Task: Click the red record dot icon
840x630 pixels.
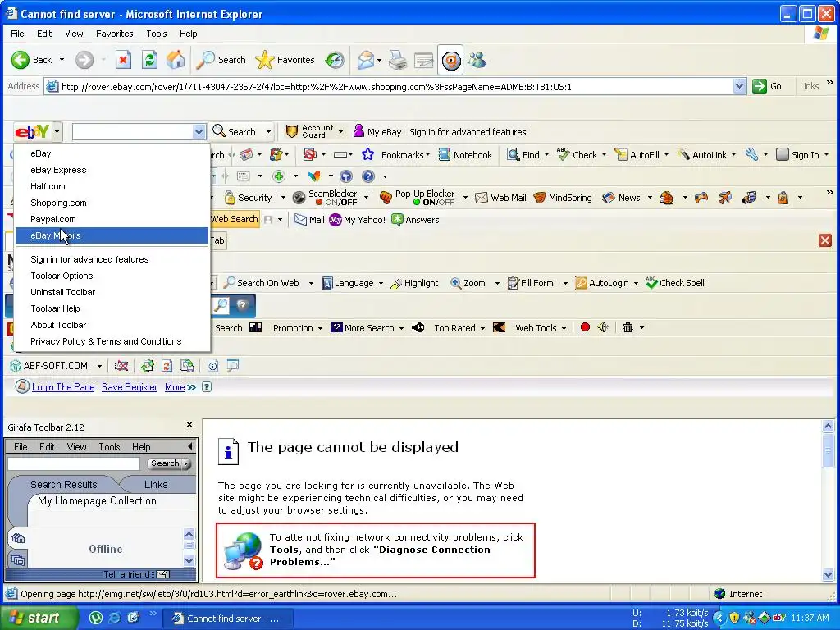Action: point(585,327)
